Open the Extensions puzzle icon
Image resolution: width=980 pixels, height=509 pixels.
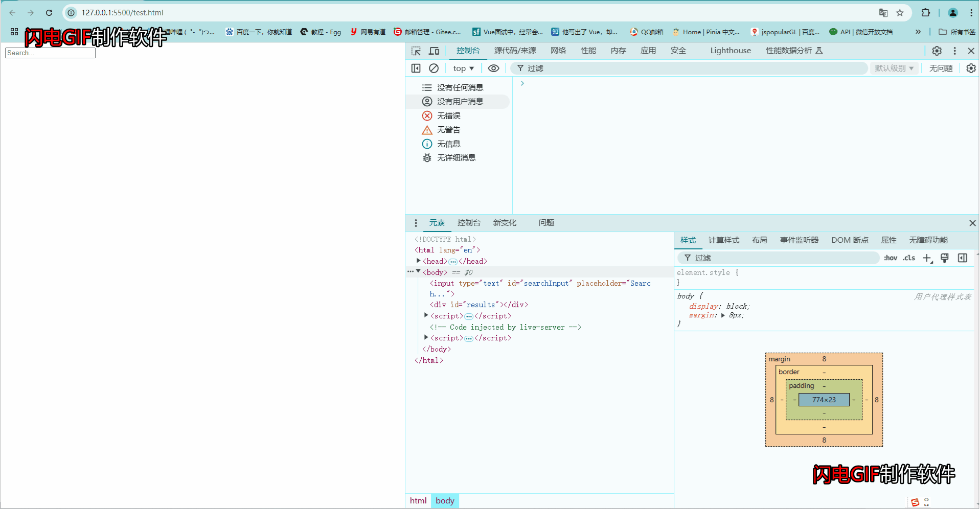coord(926,13)
